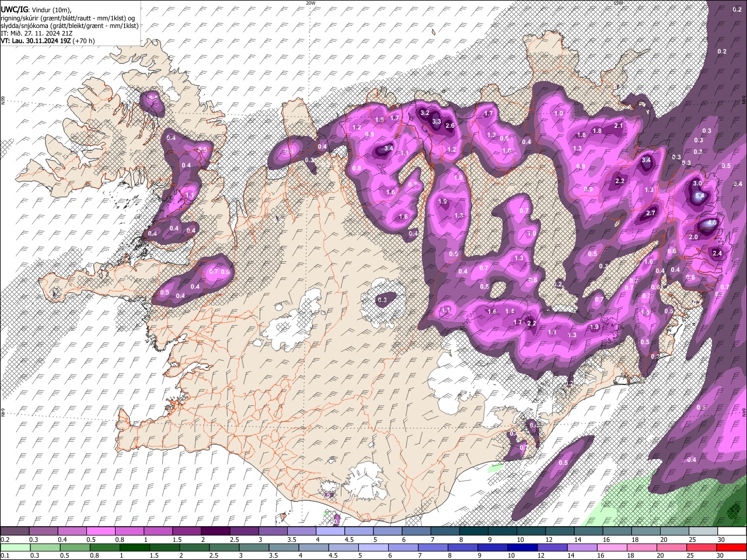This screenshot has height=560, width=747.
Task: Click the valid time 'VT: Lau. 30.11.2024 19Z (+70 h)'
Action: pyautogui.click(x=47, y=41)
